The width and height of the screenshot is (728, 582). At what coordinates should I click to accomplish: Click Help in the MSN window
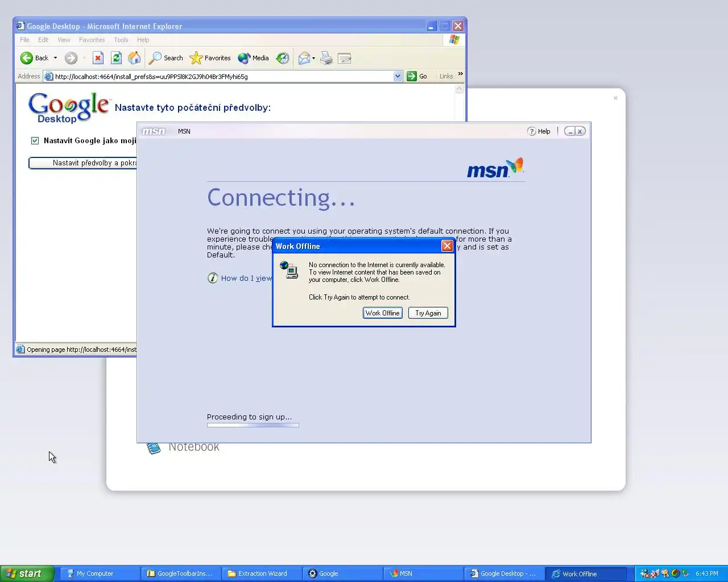pos(539,131)
